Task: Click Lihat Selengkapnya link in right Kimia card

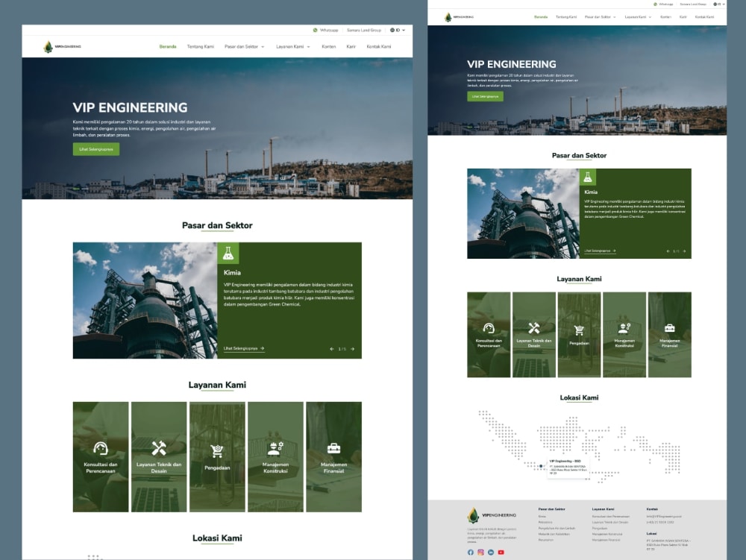Action: (x=600, y=251)
